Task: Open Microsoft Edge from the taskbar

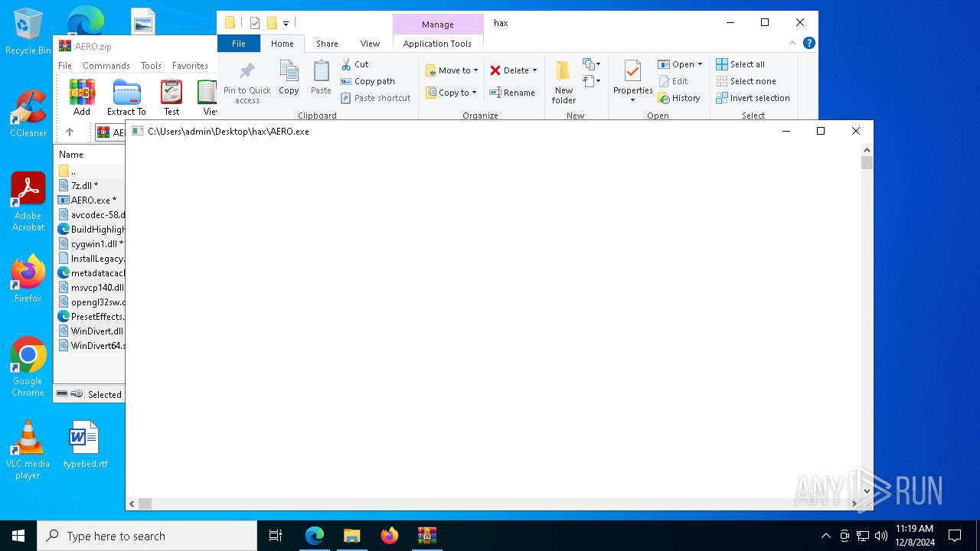Action: tap(315, 536)
